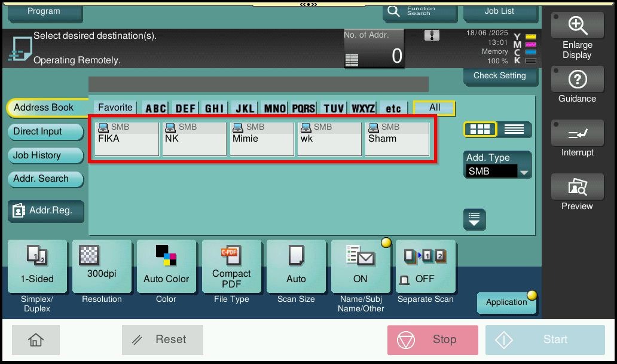Image resolution: width=617 pixels, height=364 pixels.
Task: Expand the scroll-down list arrow button
Action: (x=474, y=219)
